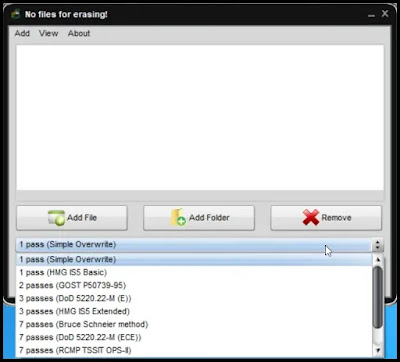The image size is (400, 362).
Task: Click the red X Remove icon
Action: click(311, 217)
